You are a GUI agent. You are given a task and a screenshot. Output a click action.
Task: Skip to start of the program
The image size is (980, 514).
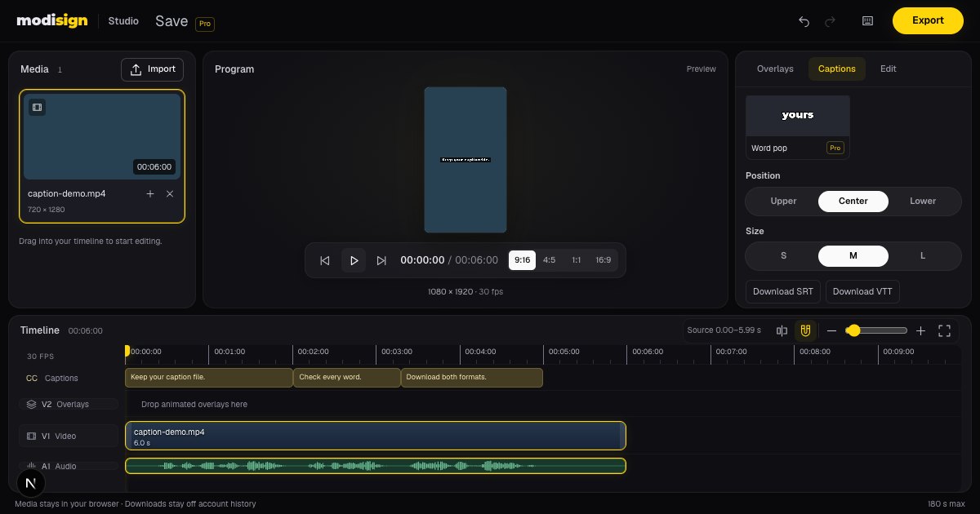point(324,260)
